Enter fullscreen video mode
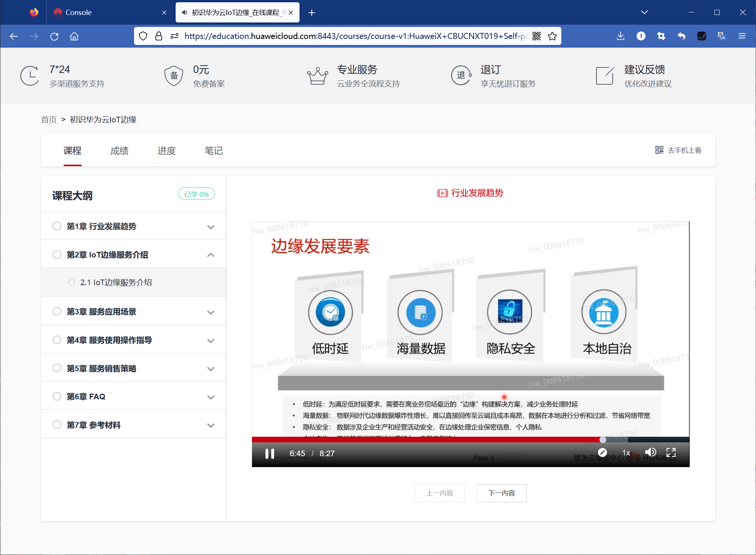 pos(671,453)
